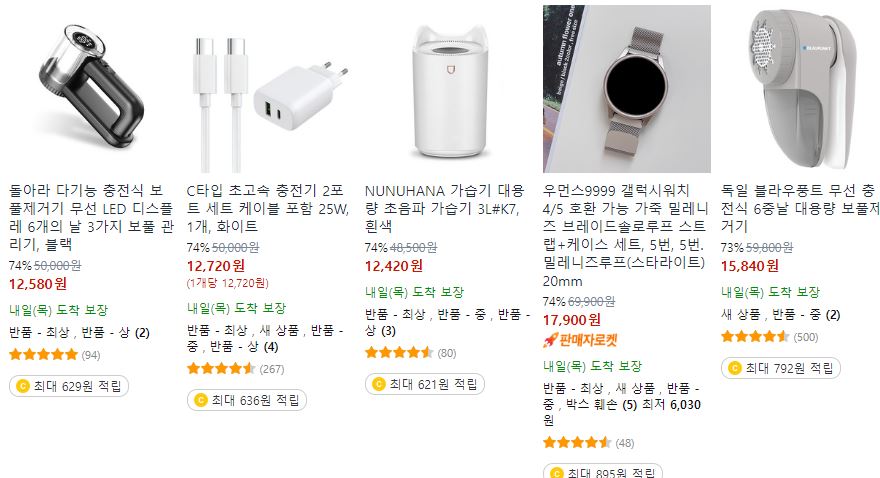The width and height of the screenshot is (880, 478).
Task: Open the Galaxy Watch strap product image
Action: click(626, 89)
